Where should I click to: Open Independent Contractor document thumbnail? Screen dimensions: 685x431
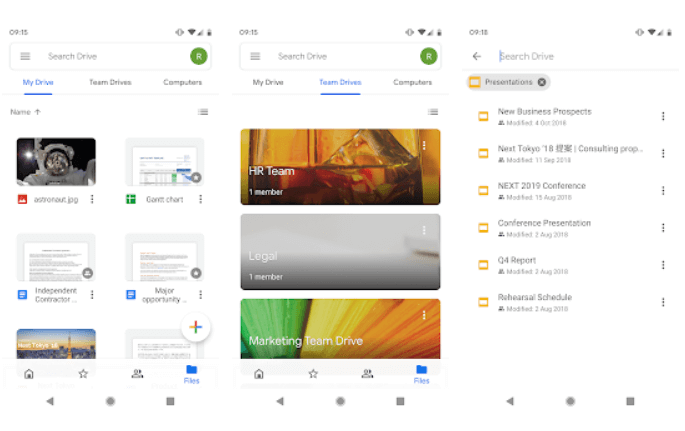[x=56, y=257]
